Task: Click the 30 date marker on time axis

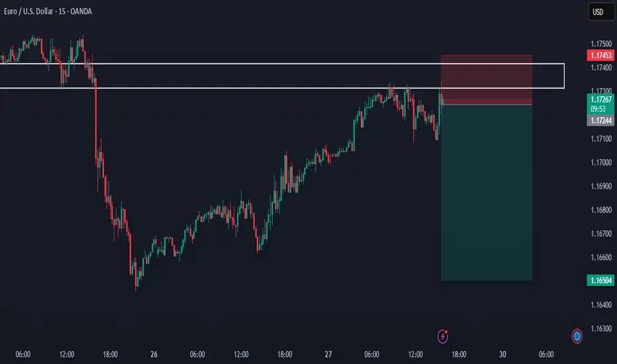Action: pyautogui.click(x=503, y=354)
